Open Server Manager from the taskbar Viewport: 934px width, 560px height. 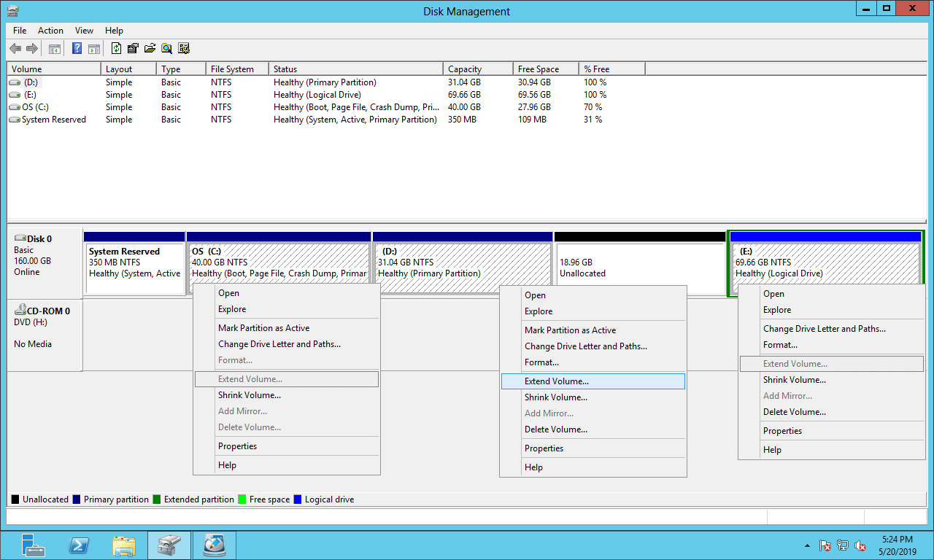[34, 545]
